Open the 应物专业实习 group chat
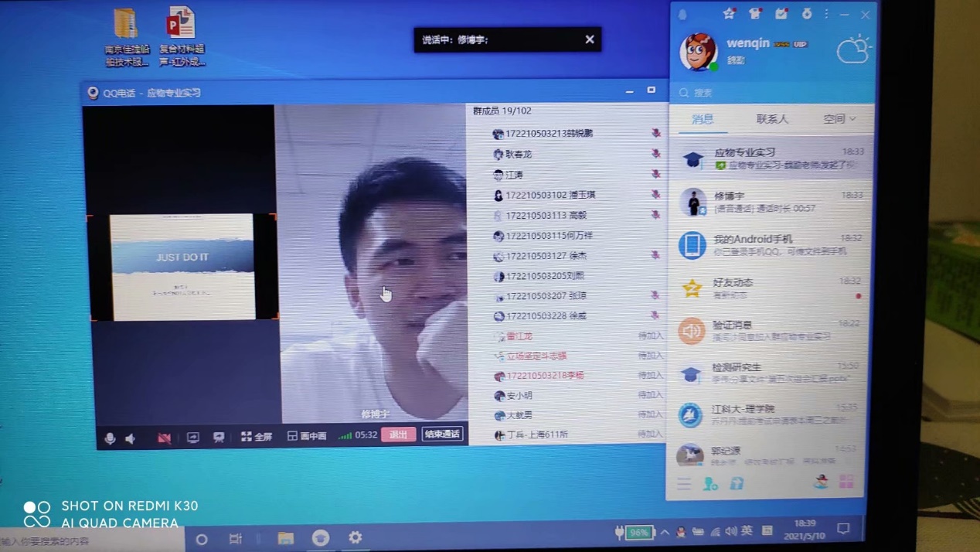The width and height of the screenshot is (980, 552). (x=771, y=158)
